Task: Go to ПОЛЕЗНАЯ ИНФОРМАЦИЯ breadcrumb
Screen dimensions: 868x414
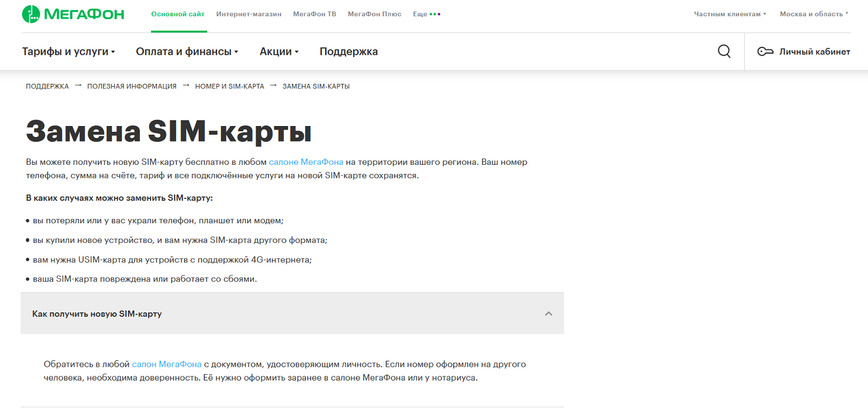Action: click(x=132, y=86)
